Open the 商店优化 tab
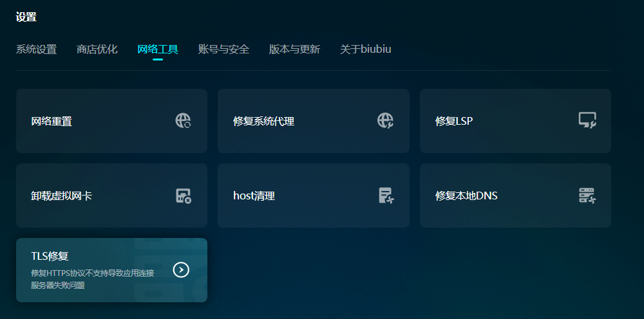This screenshot has height=319, width=644. (x=97, y=50)
